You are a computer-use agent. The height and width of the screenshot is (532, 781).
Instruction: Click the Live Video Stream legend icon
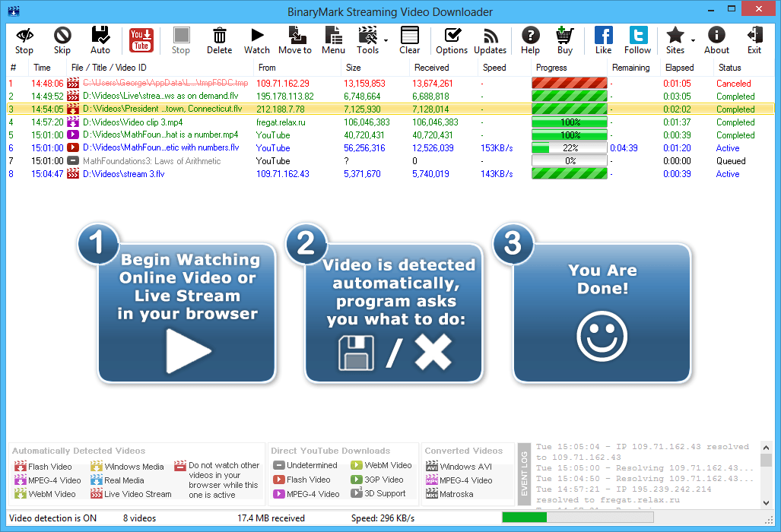click(97, 494)
